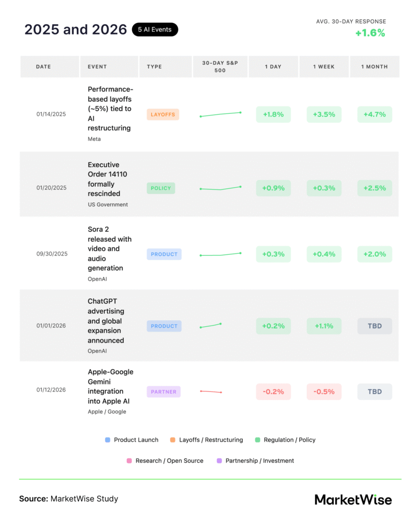420x518 pixels.
Task: Click the POLICY type tag
Action: point(161,188)
